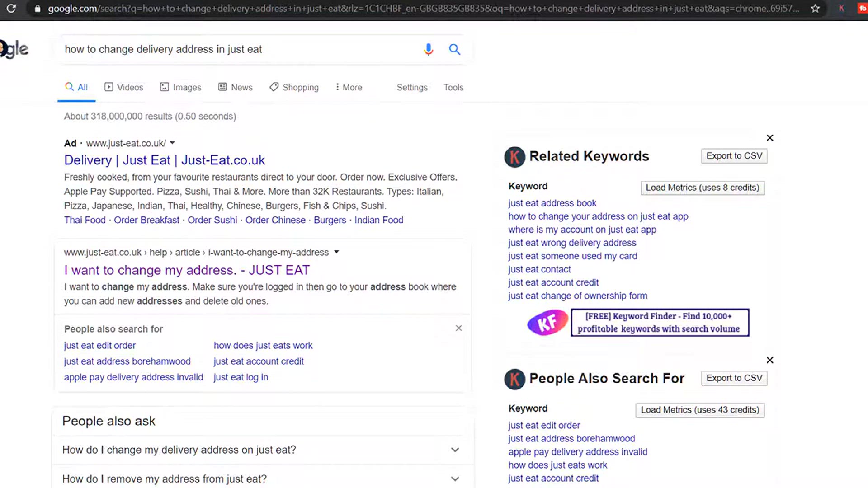
Task: Click the Order Sushi sitelink
Action: tap(212, 220)
